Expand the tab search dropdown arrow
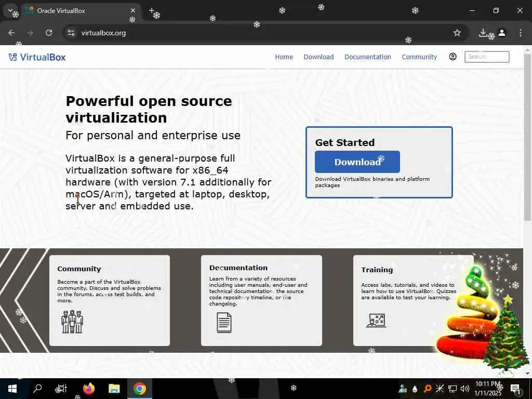 click(x=10, y=10)
